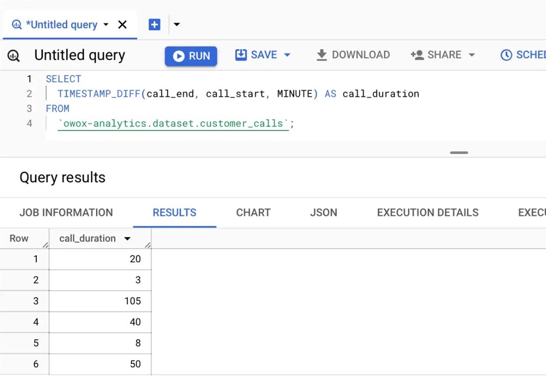The image size is (546, 392).
Task: Open a new query with plus icon
Action: pyautogui.click(x=154, y=24)
